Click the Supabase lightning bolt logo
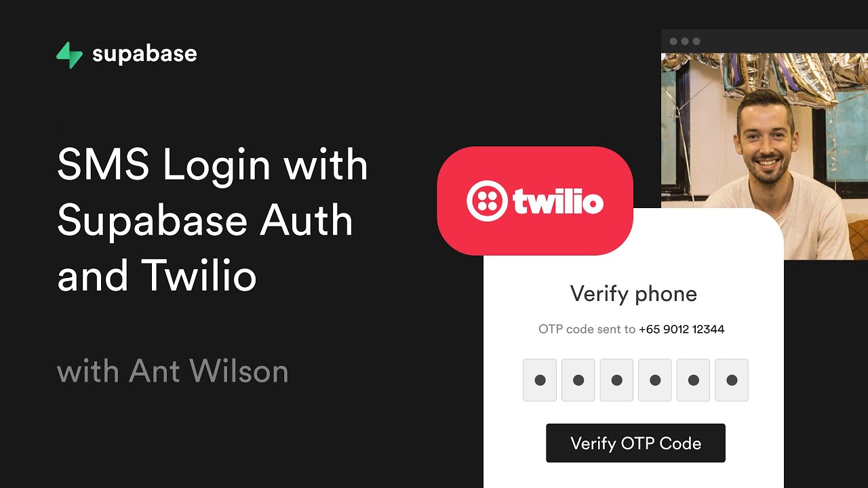This screenshot has width=868, height=488. (69, 55)
